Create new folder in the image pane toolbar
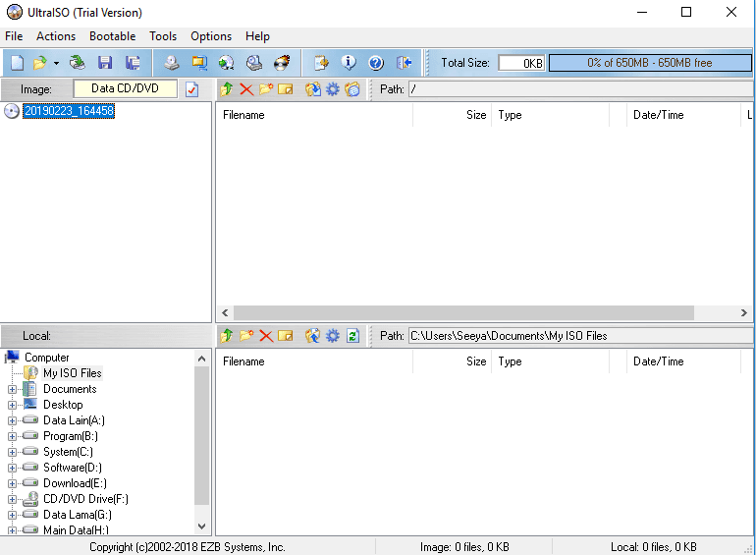 [x=266, y=89]
